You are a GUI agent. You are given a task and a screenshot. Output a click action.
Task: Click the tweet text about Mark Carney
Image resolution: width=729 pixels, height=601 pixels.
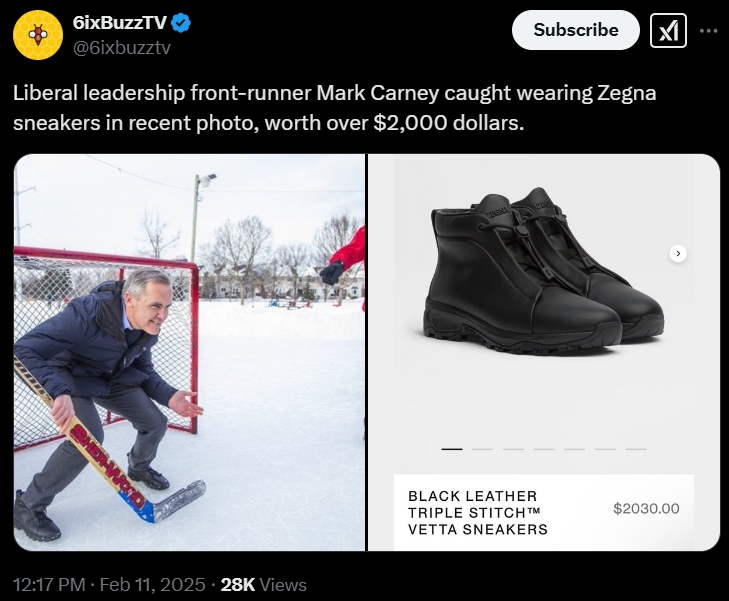334,108
